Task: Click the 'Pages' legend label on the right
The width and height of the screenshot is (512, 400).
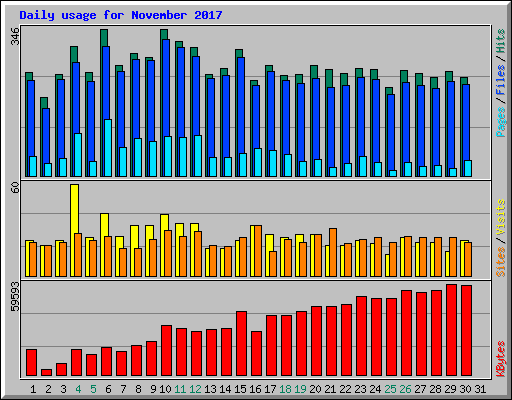Action: [501, 122]
